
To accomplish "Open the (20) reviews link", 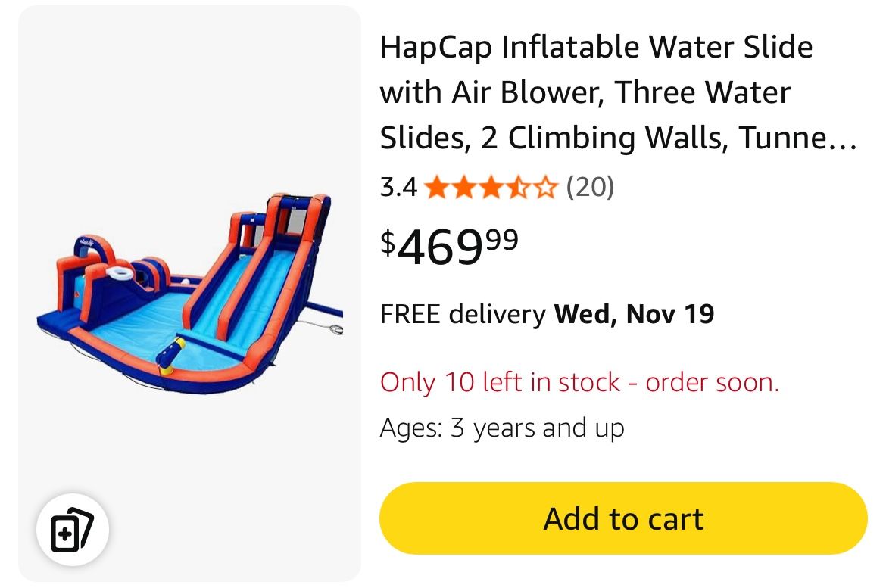I will pos(591,187).
